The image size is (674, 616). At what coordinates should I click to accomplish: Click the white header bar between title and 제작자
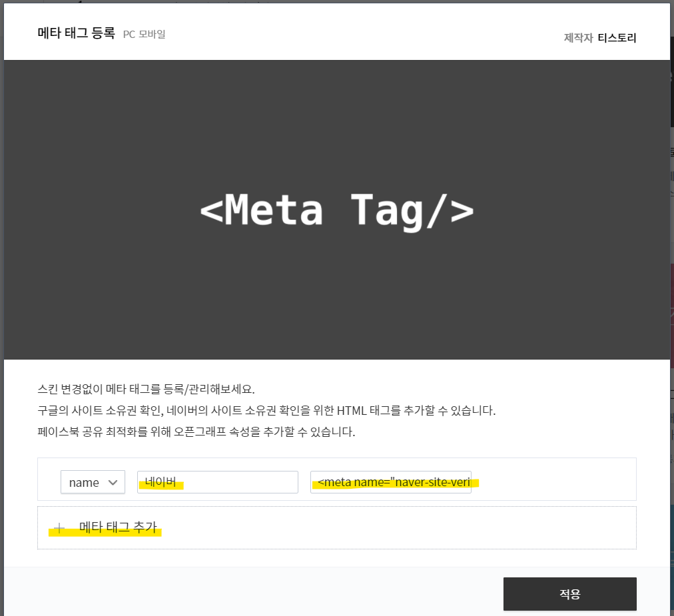[364, 33]
